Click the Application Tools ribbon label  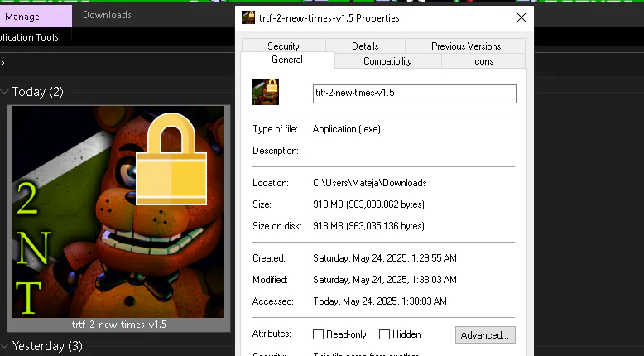tap(29, 37)
